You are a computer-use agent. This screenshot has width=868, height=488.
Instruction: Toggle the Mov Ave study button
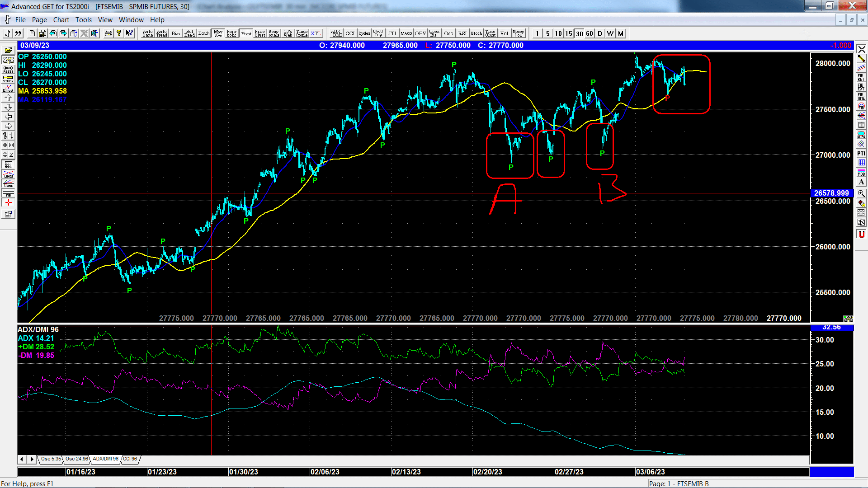coord(218,33)
